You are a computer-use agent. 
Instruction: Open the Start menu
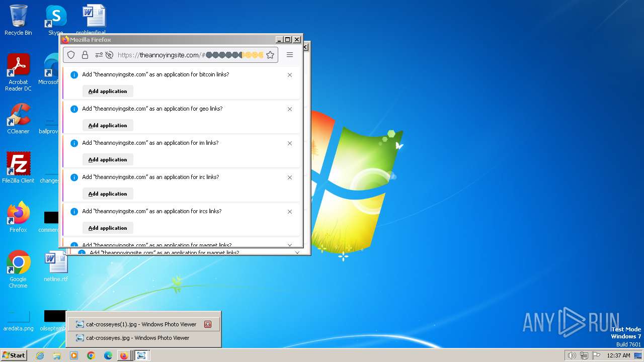pyautogui.click(x=14, y=355)
